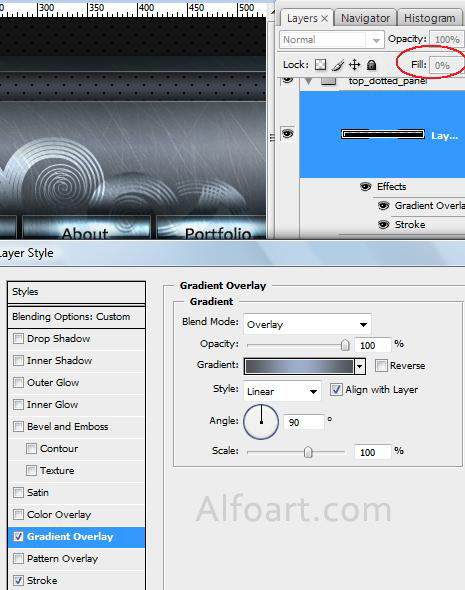
Task: Click the lock position move icon
Action: (354, 65)
